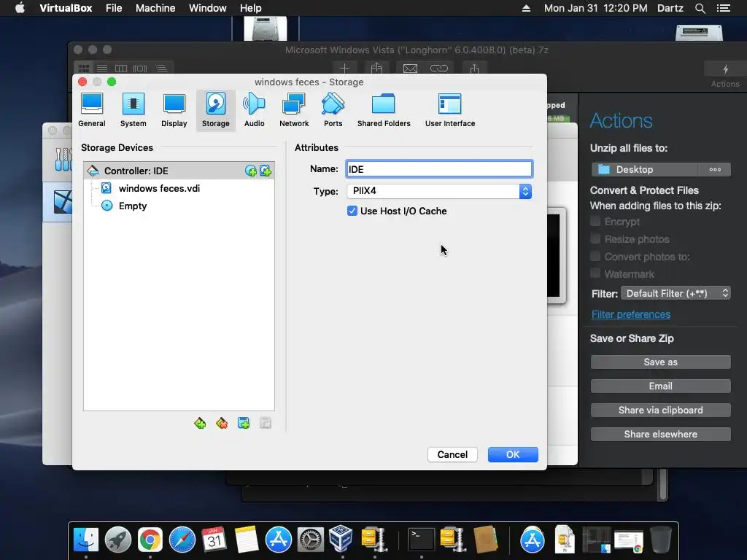The image size is (747, 560).
Task: Open VirtualBox from the Dock
Action: click(x=341, y=539)
